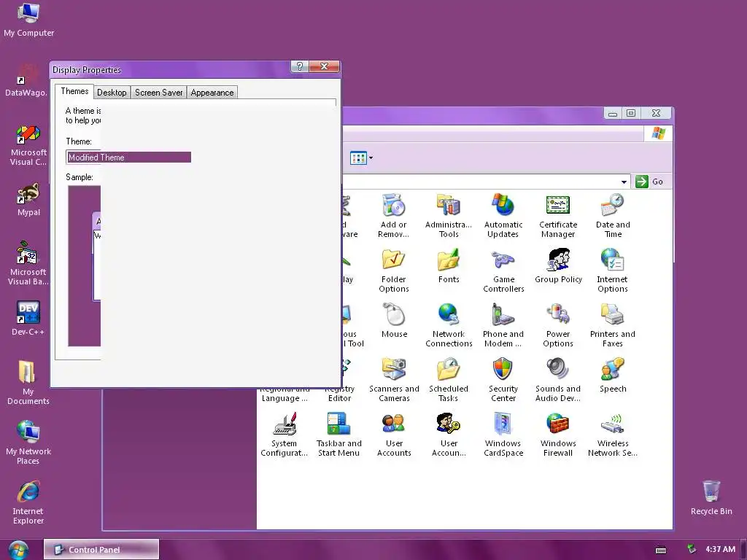
Task: Click the clock showing 4:37 AM
Action: point(720,549)
